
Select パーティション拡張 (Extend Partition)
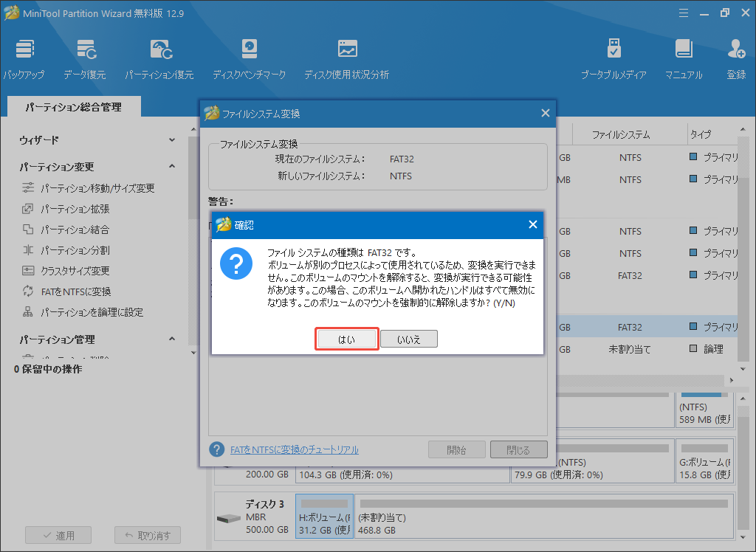tap(66, 209)
